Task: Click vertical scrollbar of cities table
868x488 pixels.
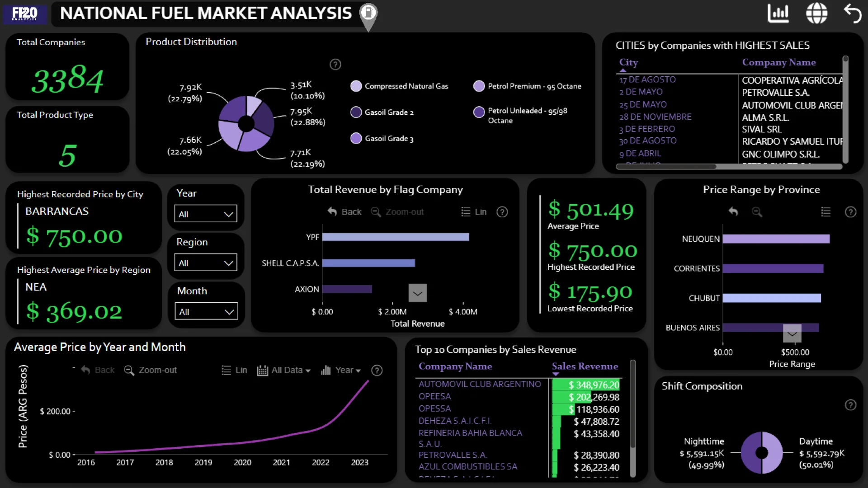Action: pos(845,110)
